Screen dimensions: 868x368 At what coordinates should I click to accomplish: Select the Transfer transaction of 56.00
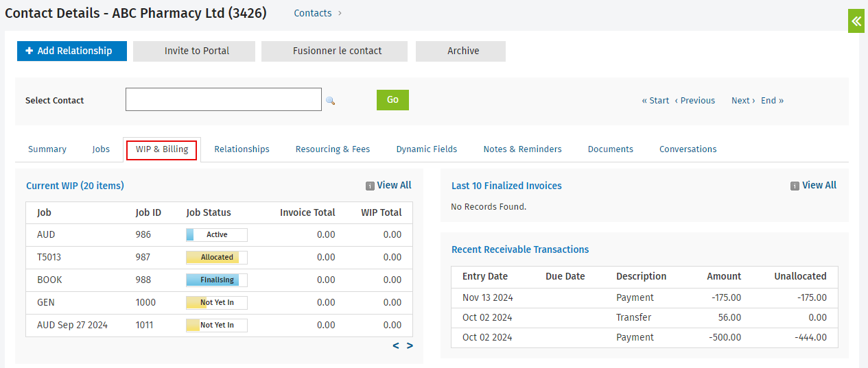pos(644,317)
